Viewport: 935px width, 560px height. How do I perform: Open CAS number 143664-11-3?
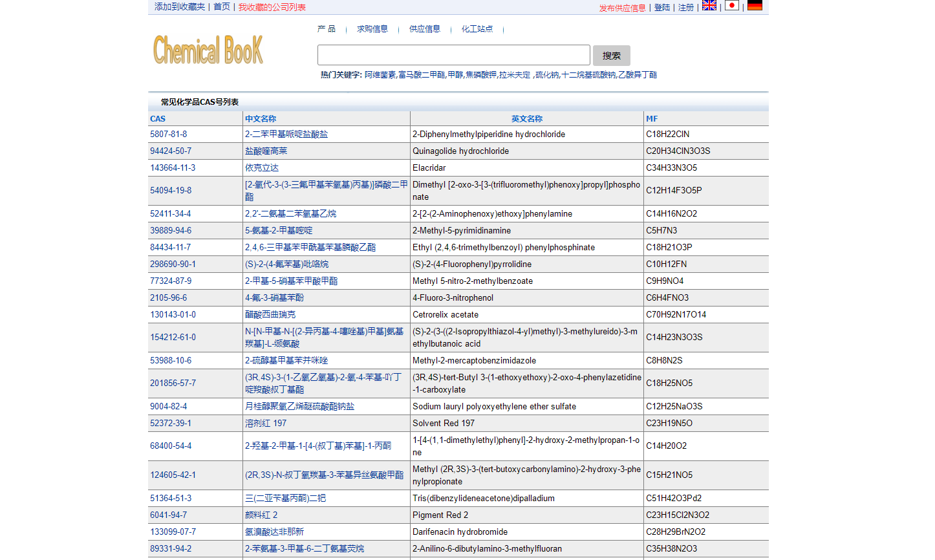pyautogui.click(x=173, y=168)
